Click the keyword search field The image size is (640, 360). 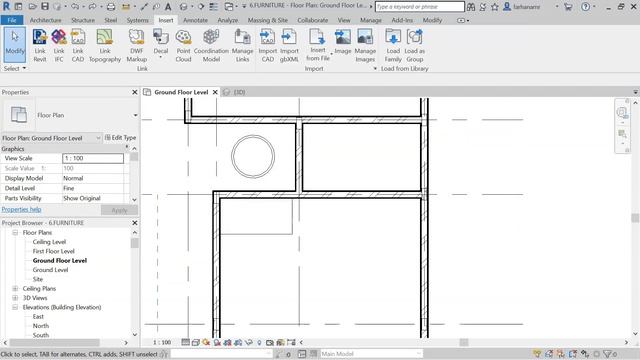[x=420, y=7]
